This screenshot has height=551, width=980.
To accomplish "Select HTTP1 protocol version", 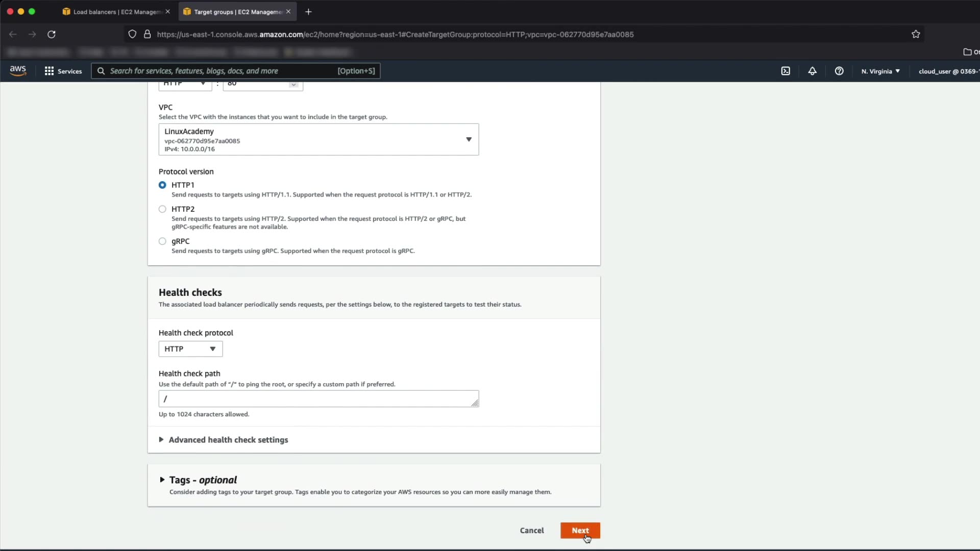I will 162,185.
